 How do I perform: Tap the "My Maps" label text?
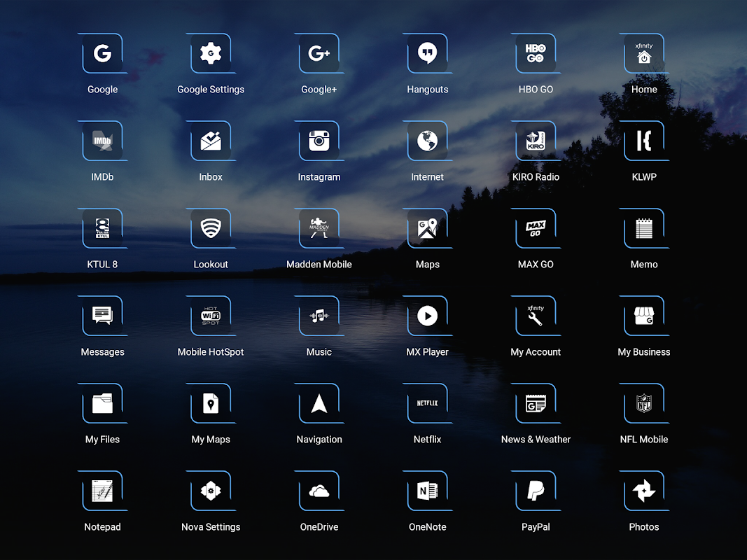211,440
